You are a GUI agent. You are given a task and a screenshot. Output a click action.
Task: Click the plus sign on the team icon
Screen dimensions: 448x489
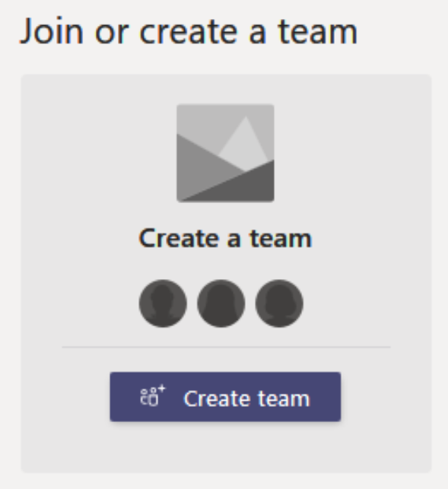tap(161, 389)
